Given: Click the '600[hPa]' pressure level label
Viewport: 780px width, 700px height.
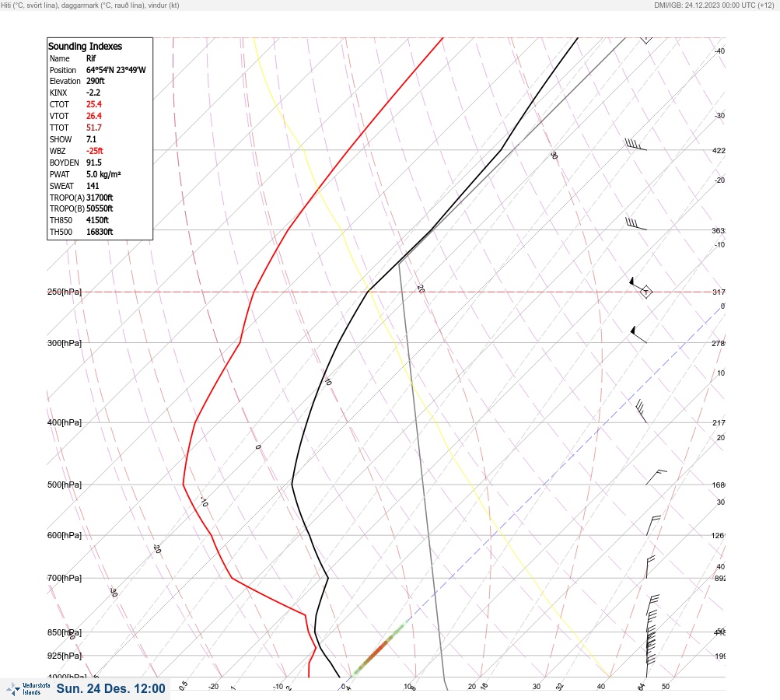Looking at the screenshot, I should [65, 535].
